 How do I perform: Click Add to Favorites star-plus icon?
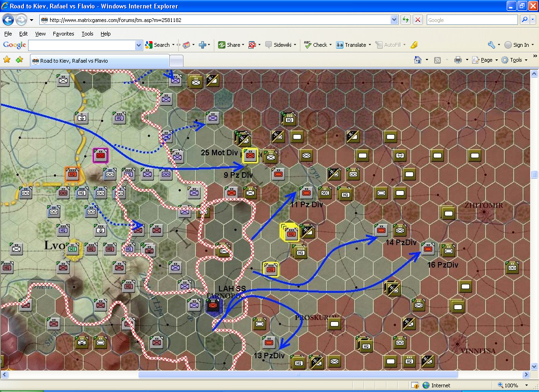click(19, 60)
